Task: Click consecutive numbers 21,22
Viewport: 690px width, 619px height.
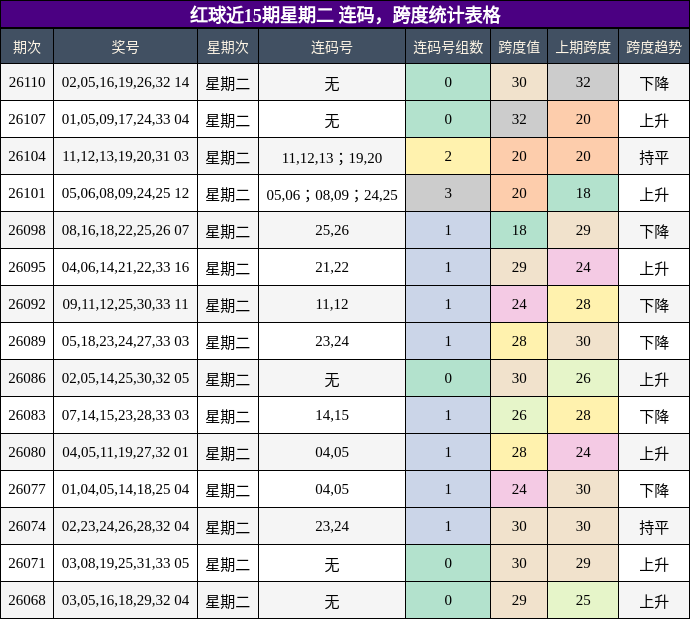Action: [x=332, y=267]
